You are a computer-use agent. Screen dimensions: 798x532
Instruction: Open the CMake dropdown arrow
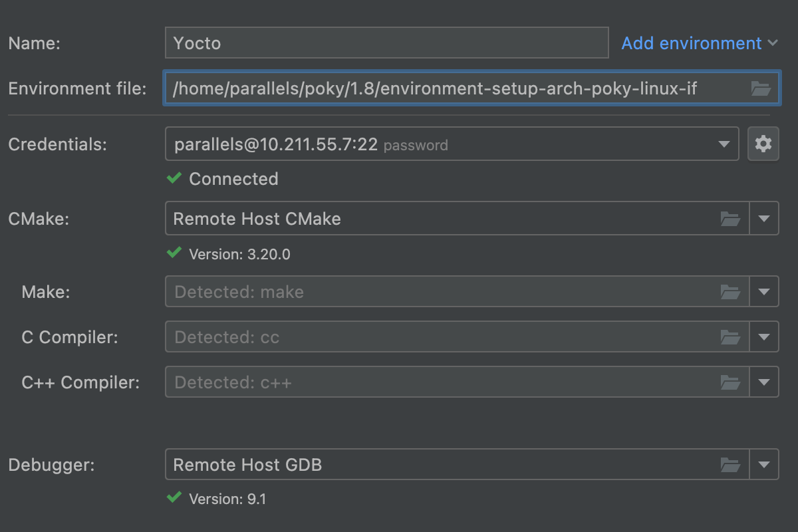point(764,219)
